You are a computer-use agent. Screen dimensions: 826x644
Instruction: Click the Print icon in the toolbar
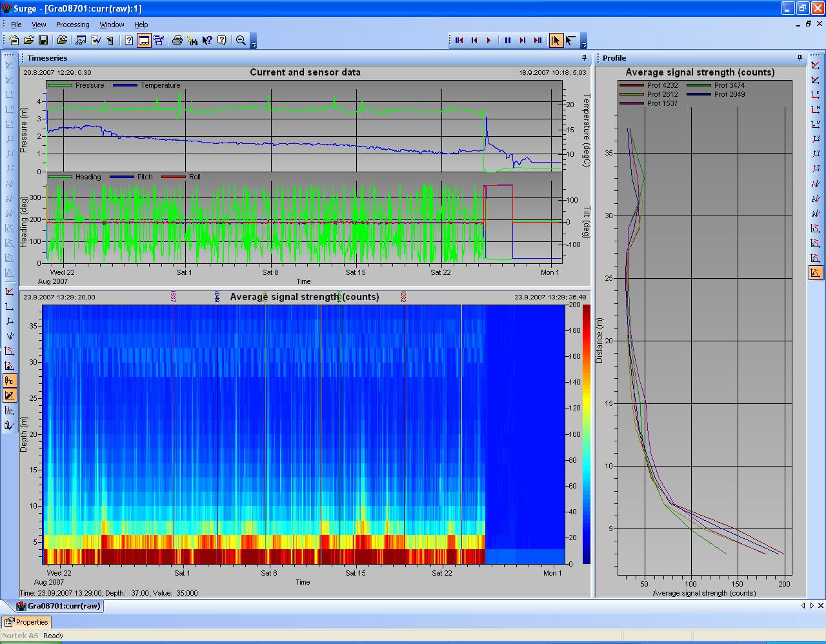point(177,41)
